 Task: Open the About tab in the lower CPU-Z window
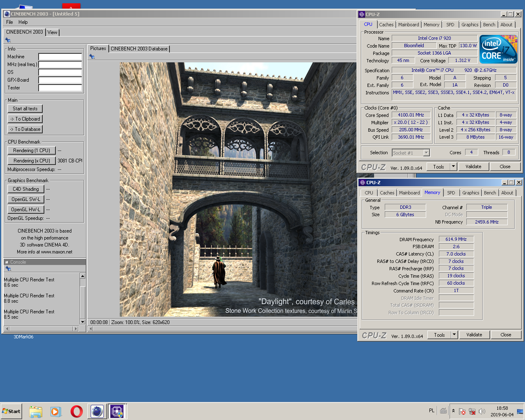(x=507, y=193)
